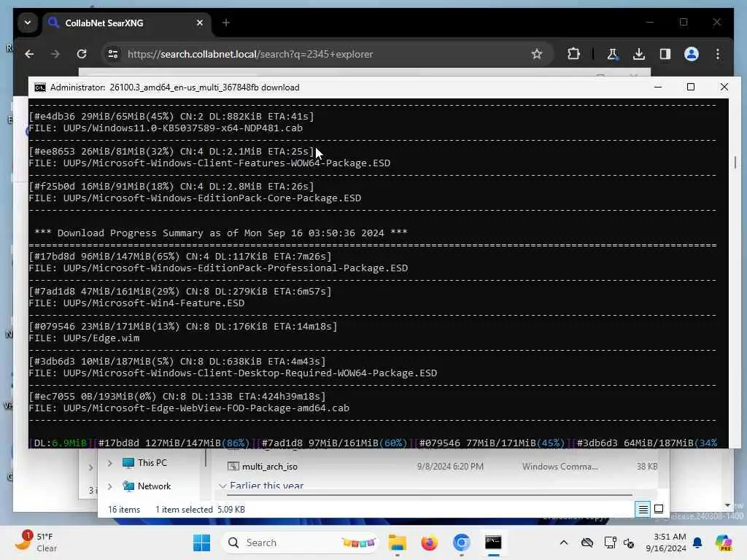This screenshot has width=747, height=560.
Task: Click the Download Progress Summary line
Action: click(220, 233)
